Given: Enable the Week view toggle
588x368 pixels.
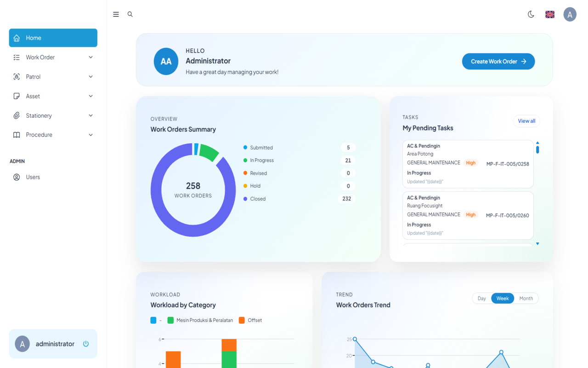Looking at the screenshot, I should point(503,298).
